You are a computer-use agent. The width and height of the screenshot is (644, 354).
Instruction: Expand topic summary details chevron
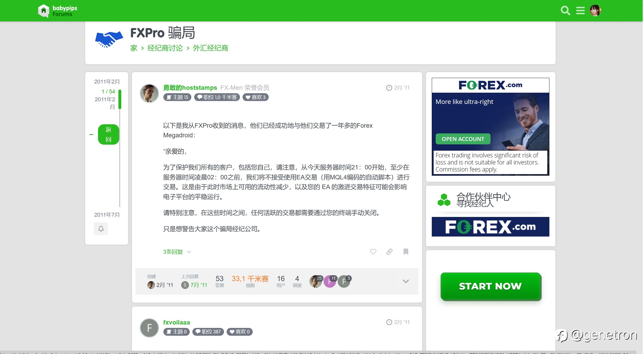point(406,281)
